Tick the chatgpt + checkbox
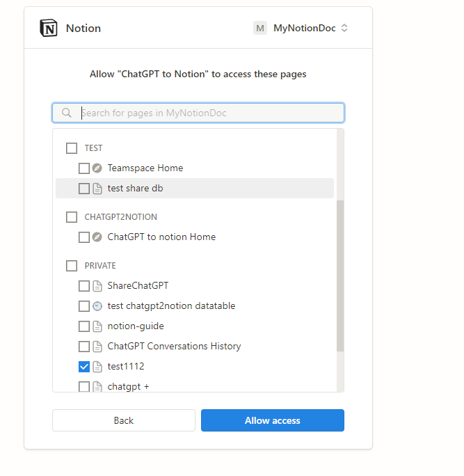Screen dimensions: 464x476 pyautogui.click(x=84, y=386)
